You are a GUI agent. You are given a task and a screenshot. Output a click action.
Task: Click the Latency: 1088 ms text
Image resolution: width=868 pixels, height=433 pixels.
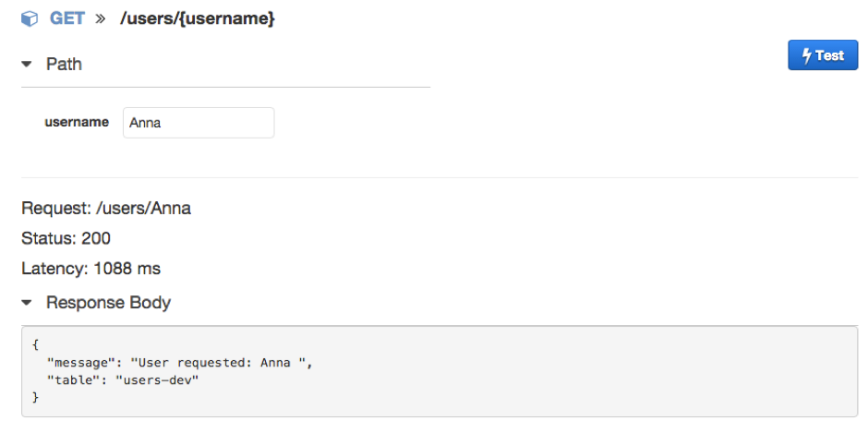click(90, 269)
